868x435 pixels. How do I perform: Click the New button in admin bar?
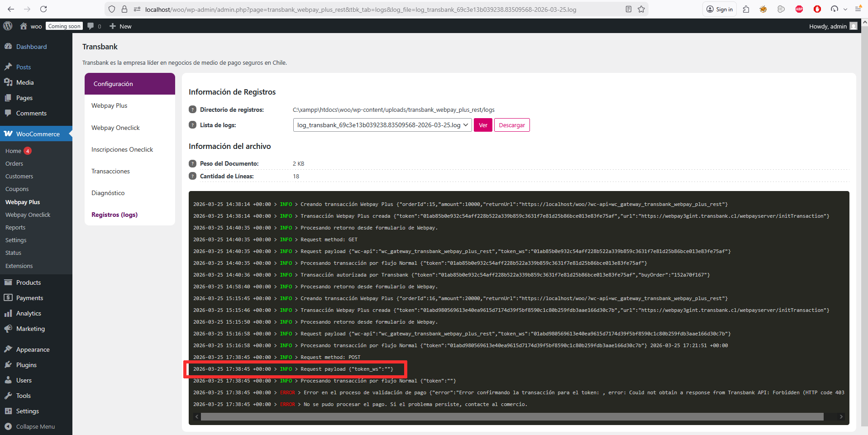click(x=120, y=26)
